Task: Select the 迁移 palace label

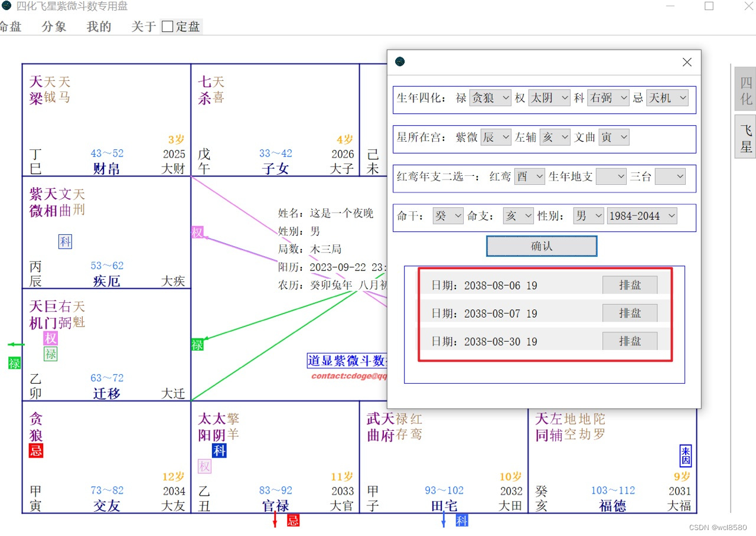Action: (106, 393)
